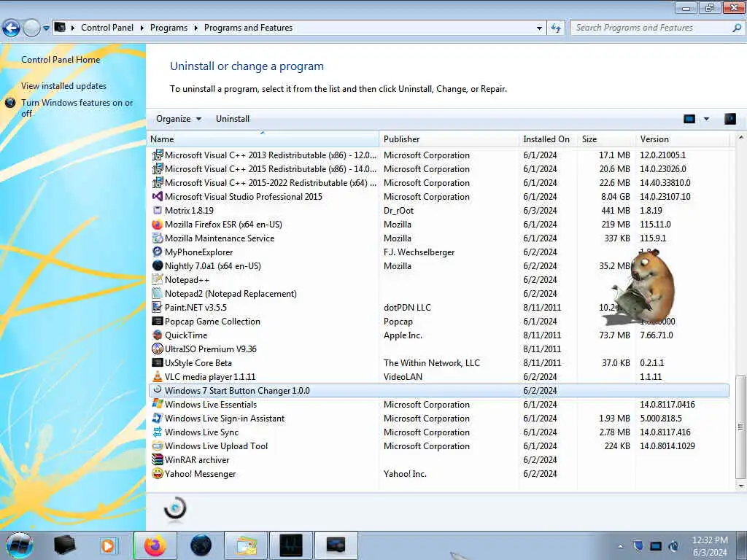Click the Forward navigation arrow

pos(31,28)
